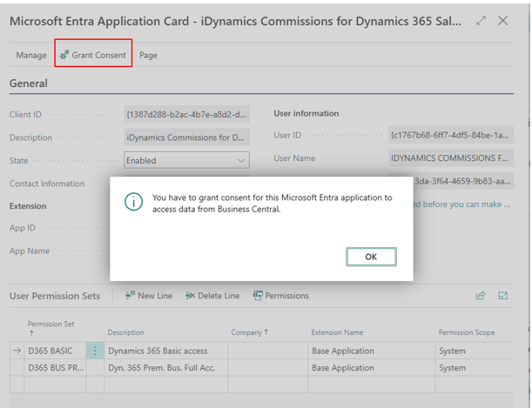Click the General section heading

pos(29,83)
